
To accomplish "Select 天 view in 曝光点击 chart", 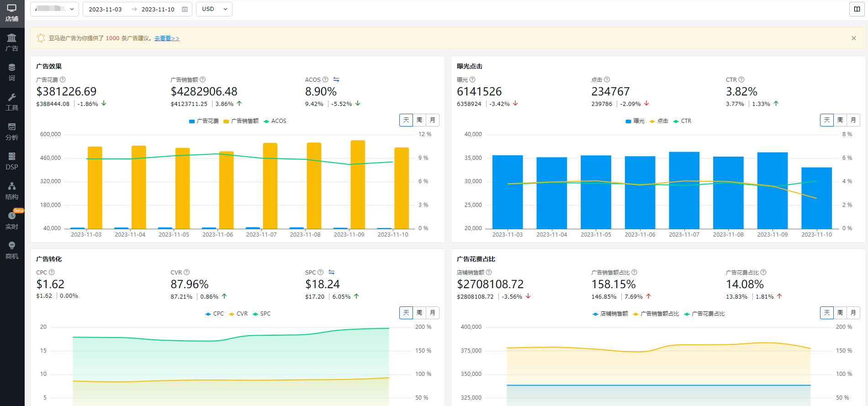I will click(x=827, y=120).
